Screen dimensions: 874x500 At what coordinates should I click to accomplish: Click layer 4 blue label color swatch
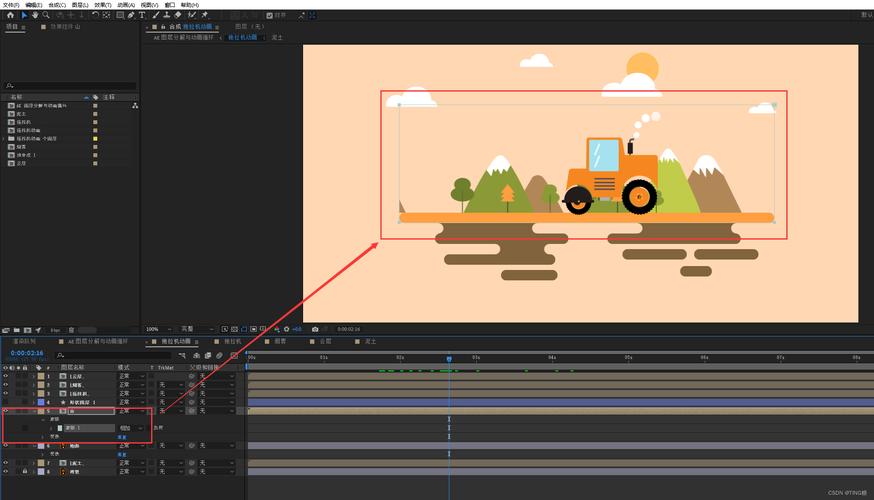click(x=41, y=402)
